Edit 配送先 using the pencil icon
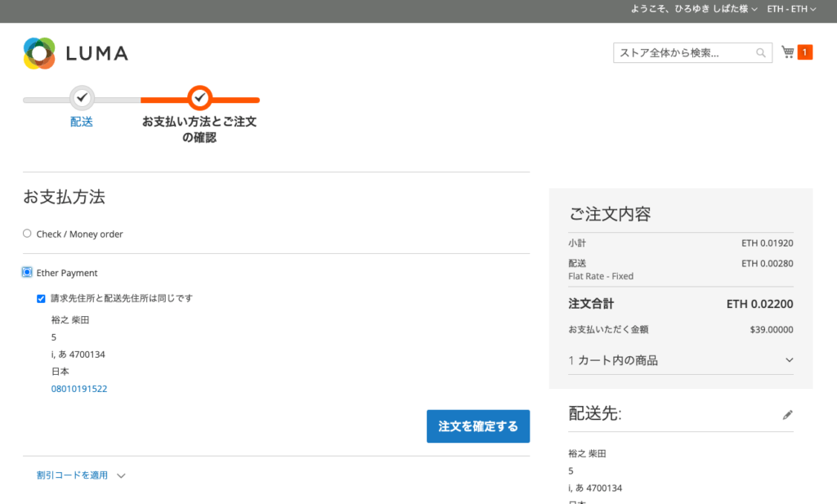The image size is (837, 504). (787, 414)
